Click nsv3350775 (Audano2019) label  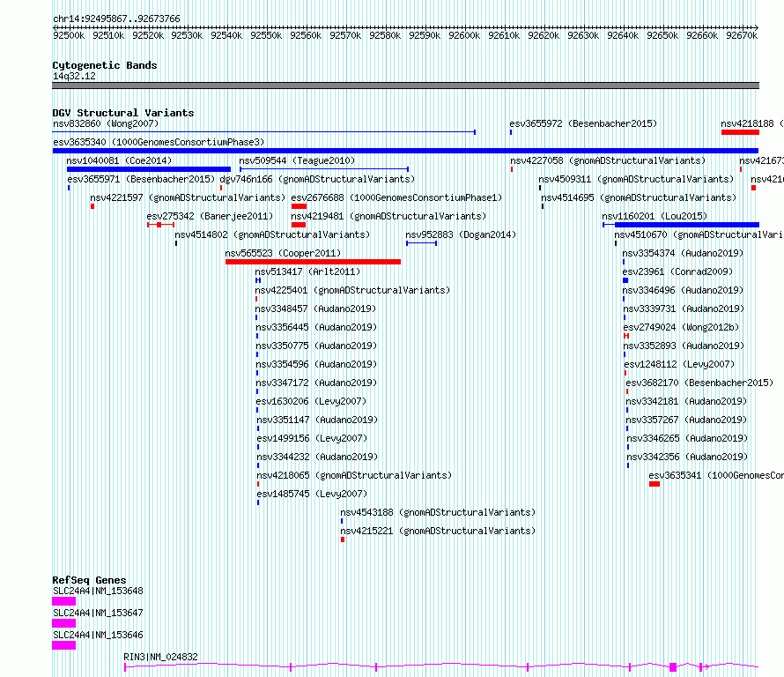(x=316, y=346)
